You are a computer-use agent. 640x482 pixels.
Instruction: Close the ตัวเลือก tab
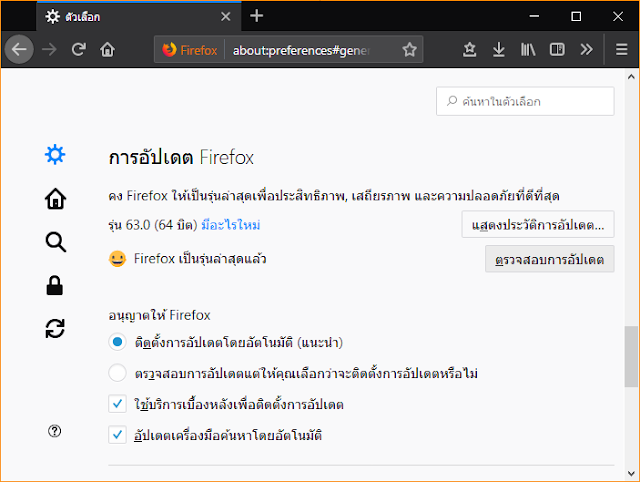tap(225, 16)
